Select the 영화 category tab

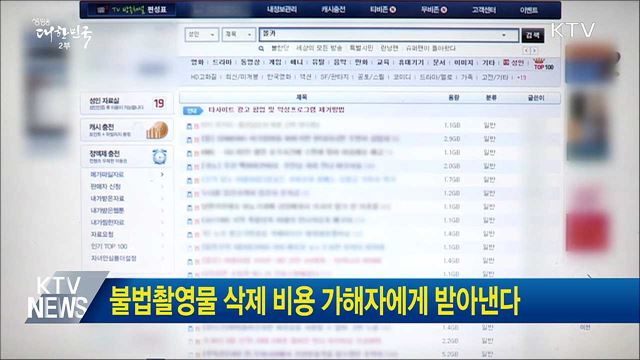[x=197, y=62]
